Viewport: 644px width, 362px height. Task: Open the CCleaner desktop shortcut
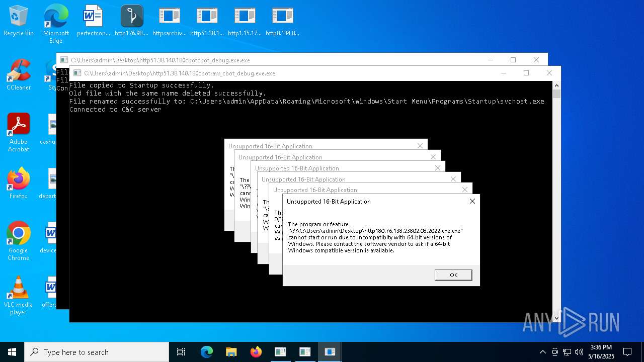pos(18,75)
